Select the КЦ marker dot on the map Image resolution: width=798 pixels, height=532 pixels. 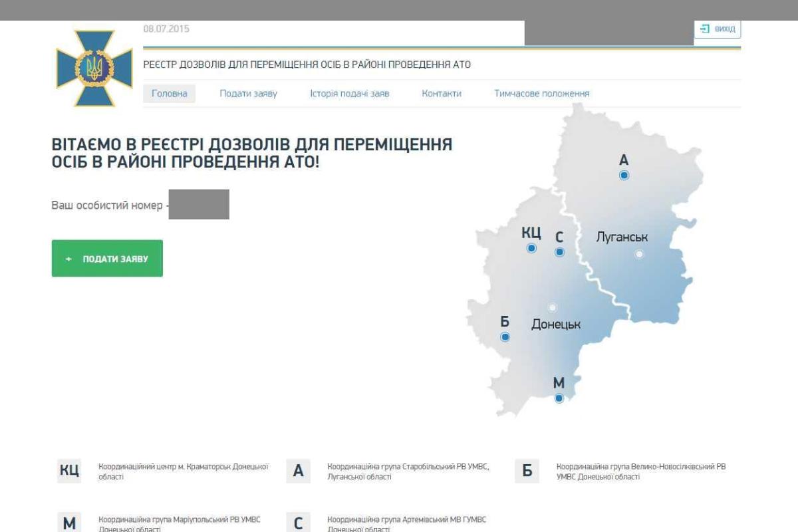point(531,248)
